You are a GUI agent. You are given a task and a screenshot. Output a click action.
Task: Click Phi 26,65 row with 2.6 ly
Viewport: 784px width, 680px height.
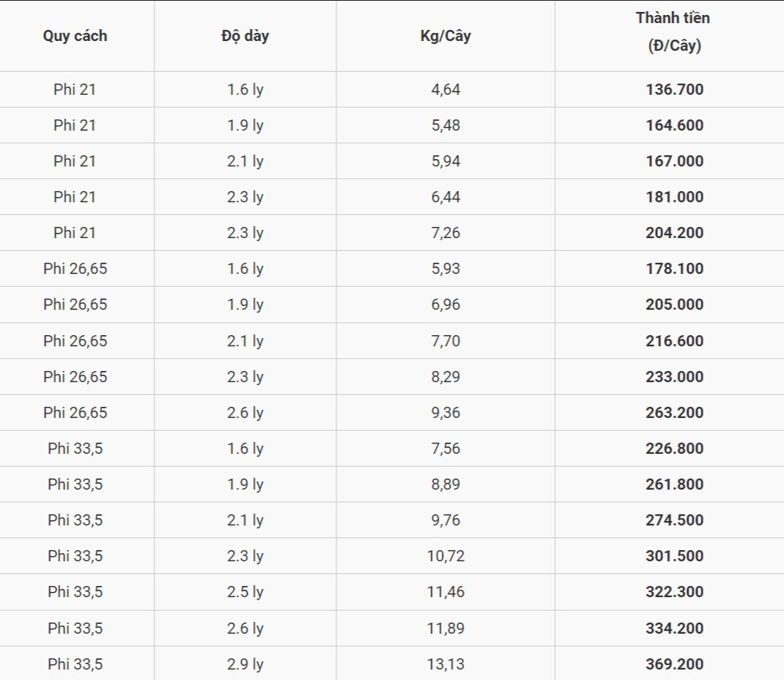[75, 413]
